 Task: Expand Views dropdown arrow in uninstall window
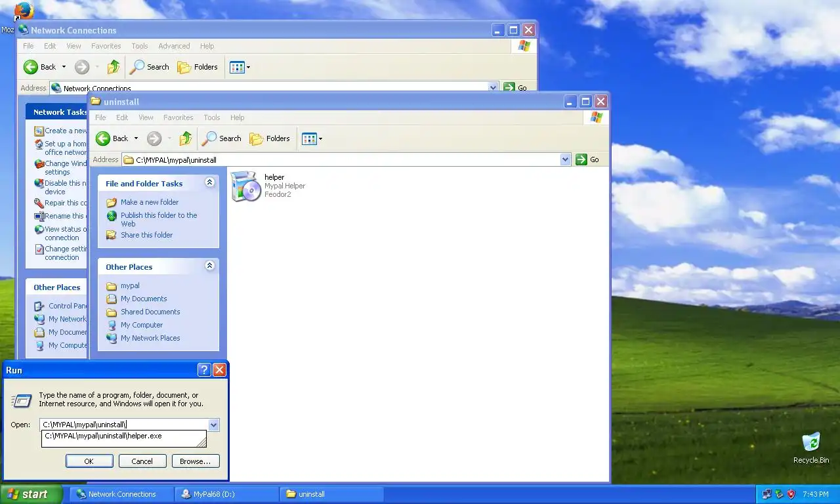(320, 138)
